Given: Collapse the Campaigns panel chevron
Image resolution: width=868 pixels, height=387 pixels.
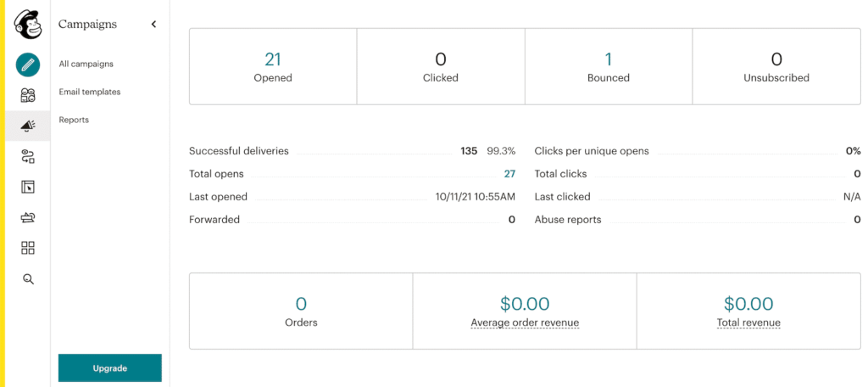Looking at the screenshot, I should pyautogui.click(x=153, y=25).
